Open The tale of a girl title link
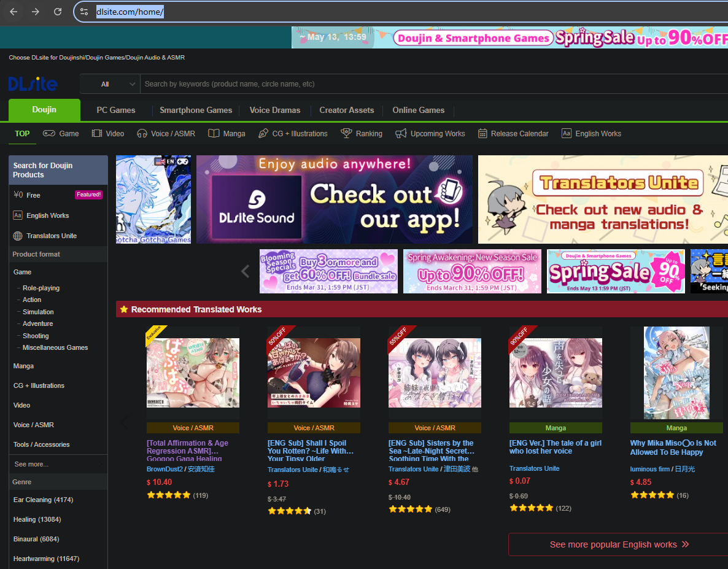 click(556, 447)
